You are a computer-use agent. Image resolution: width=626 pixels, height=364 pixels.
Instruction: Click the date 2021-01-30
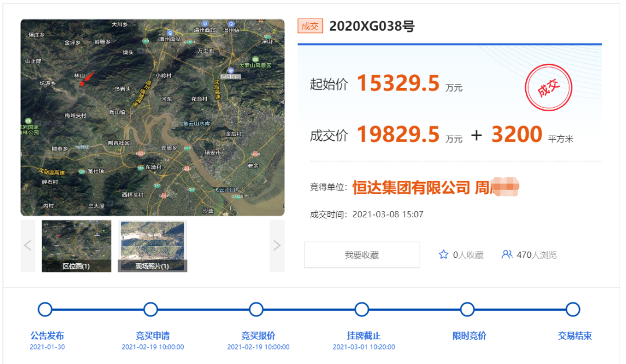47,347
